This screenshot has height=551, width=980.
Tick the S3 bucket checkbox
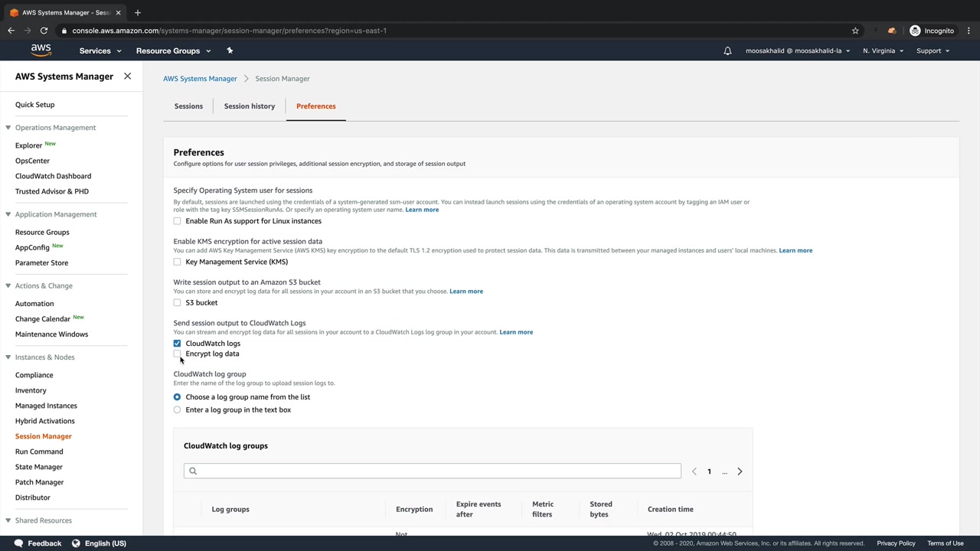177,303
